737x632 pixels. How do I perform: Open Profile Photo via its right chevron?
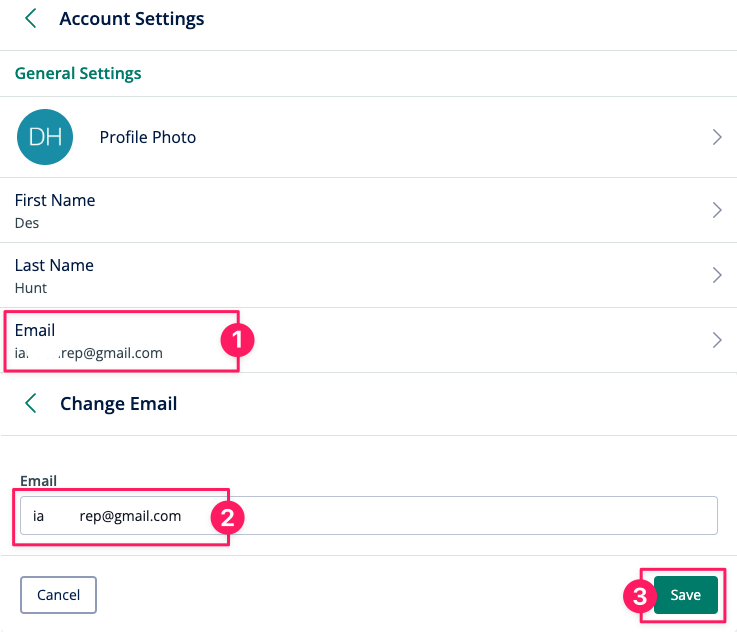[717, 137]
